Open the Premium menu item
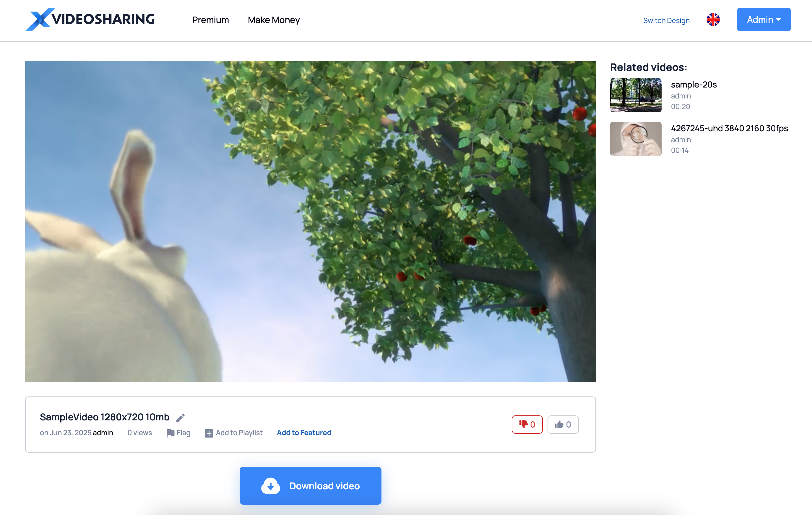Image resolution: width=812 pixels, height=515 pixels. [x=210, y=20]
